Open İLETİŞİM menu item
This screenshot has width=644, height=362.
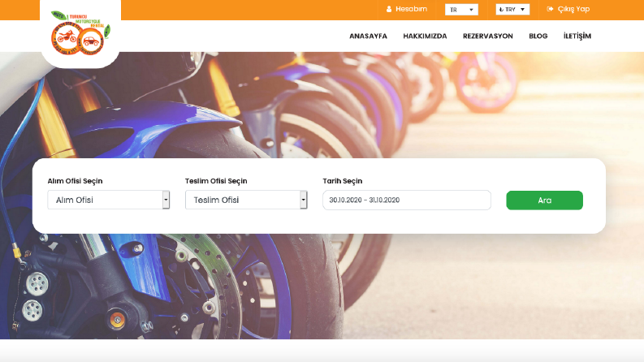tap(577, 36)
